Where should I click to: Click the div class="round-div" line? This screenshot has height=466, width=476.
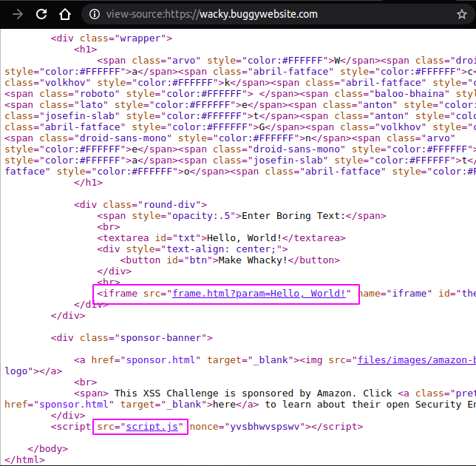[140, 204]
